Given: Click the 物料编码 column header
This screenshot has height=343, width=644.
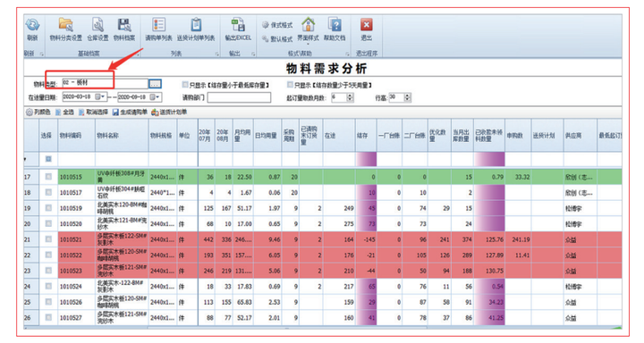Looking at the screenshot, I should 76,136.
